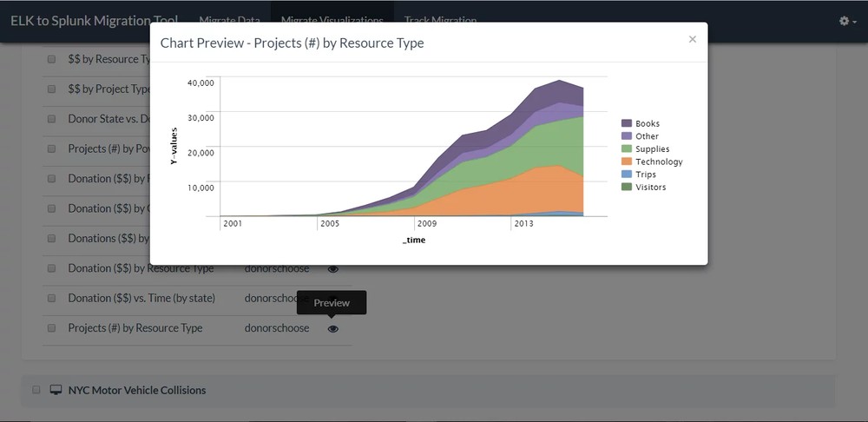Select the $$ by Project Type checkbox
The height and width of the screenshot is (422, 868).
point(51,89)
